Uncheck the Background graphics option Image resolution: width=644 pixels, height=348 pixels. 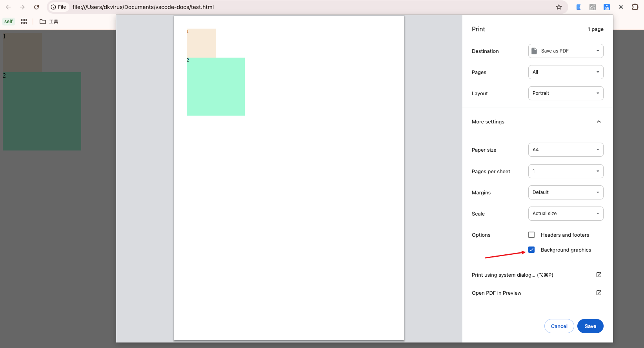coord(531,250)
